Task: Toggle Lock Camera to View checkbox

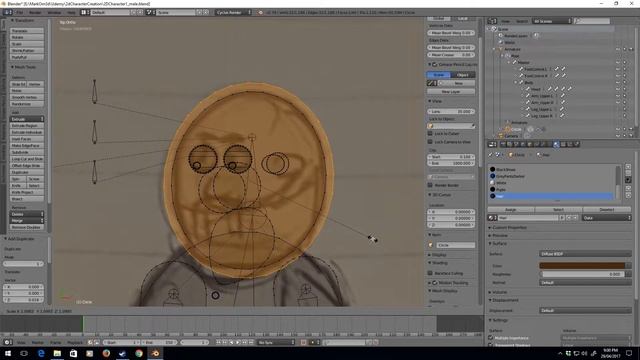Action: tap(430, 142)
